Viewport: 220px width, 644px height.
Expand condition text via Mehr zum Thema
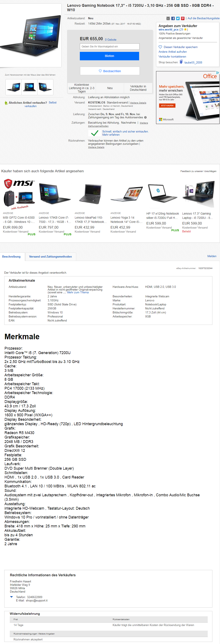[x=78, y=292]
